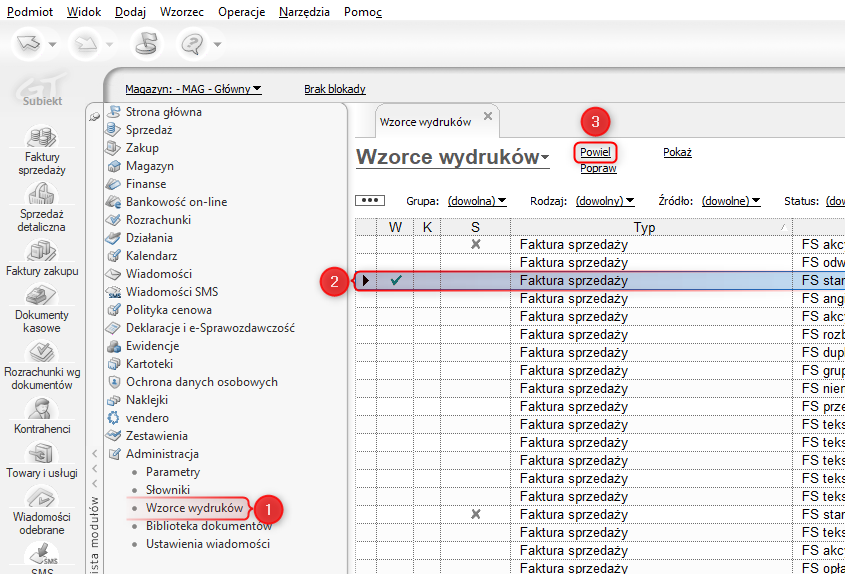Open the Operacje menu
Image resolution: width=845 pixels, height=574 pixels.
241,12
